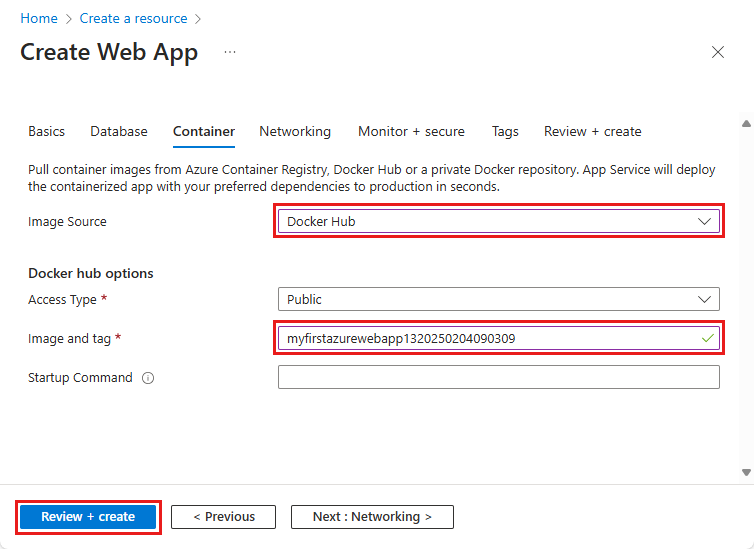Open the Database tab
The image size is (754, 549).
tap(119, 131)
